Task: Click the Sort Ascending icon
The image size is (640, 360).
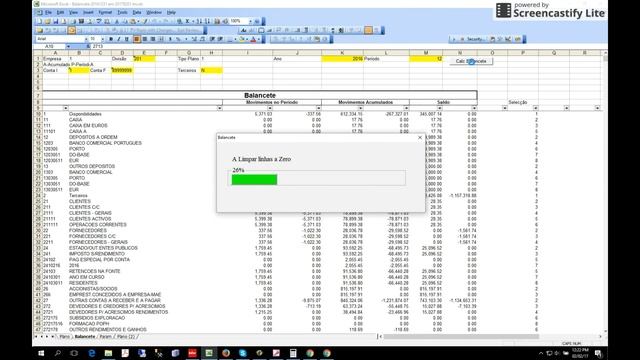Action: point(199,21)
